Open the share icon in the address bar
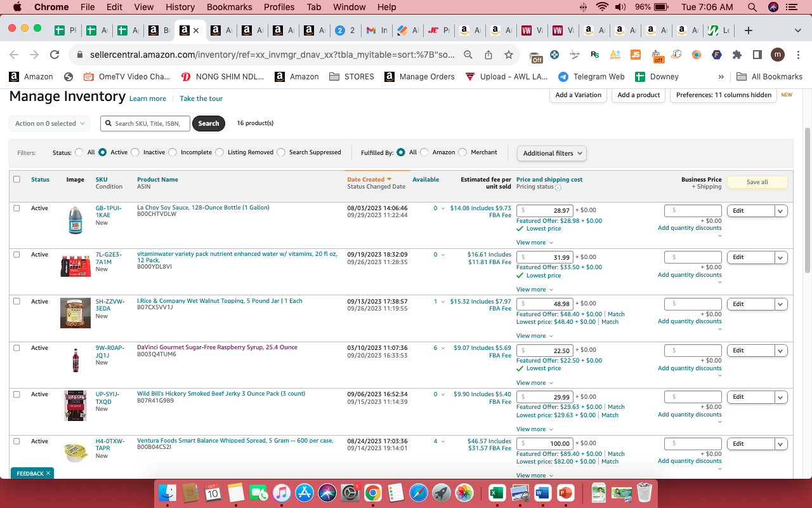Screen dimensions: 812x508 pyautogui.click(x=488, y=55)
